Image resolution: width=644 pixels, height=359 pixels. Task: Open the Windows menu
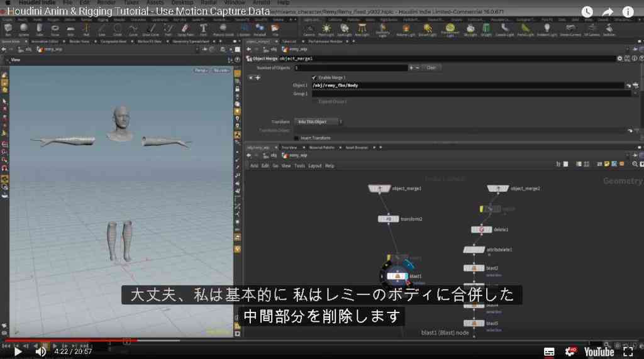pos(235,3)
